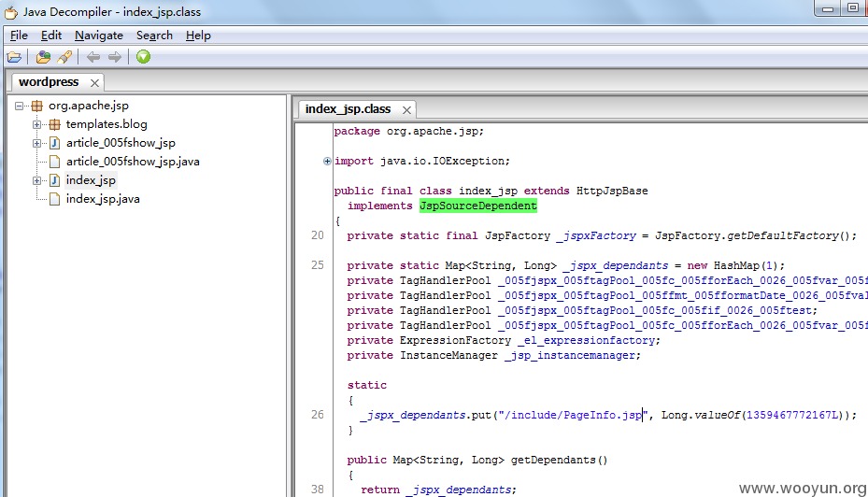Click the index_jsp.java file icon
868x497 pixels.
click(55, 199)
